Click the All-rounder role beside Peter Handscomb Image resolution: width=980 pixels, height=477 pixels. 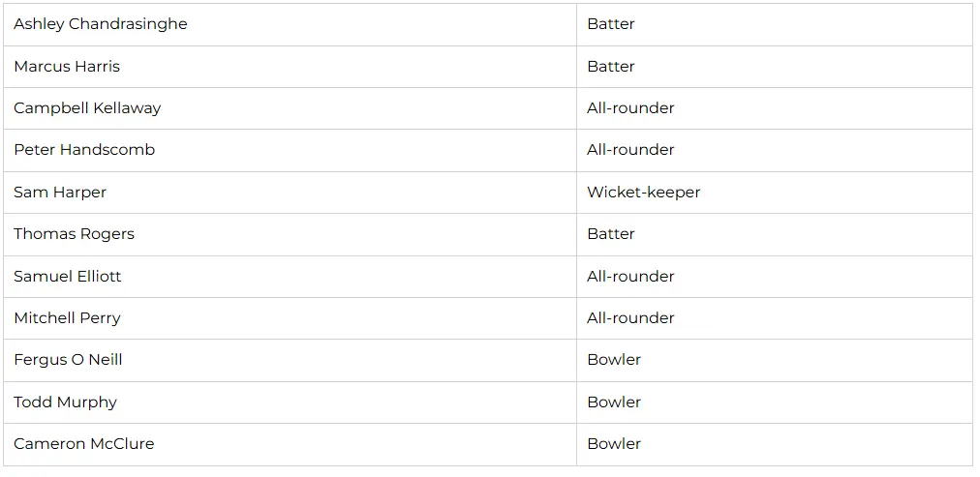coord(630,150)
